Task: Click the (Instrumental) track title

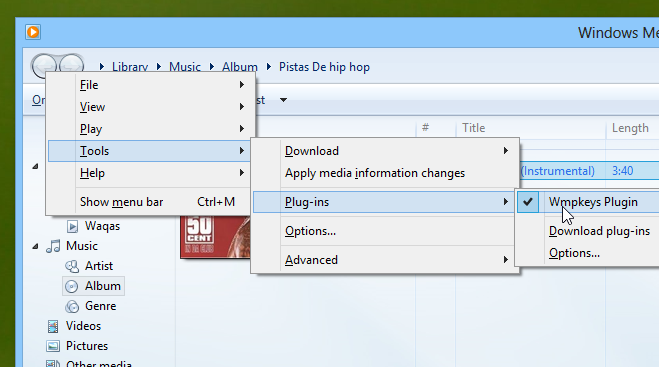Action: coord(558,171)
